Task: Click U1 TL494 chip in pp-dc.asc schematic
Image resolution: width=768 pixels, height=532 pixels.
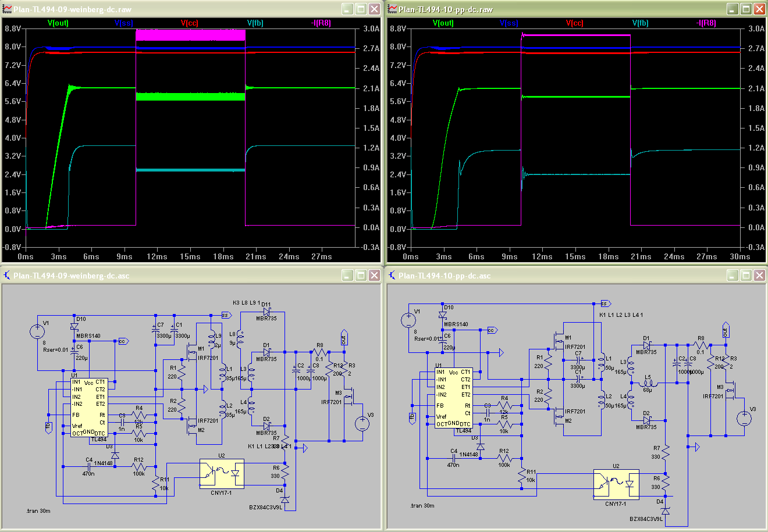Action: pyautogui.click(x=453, y=398)
